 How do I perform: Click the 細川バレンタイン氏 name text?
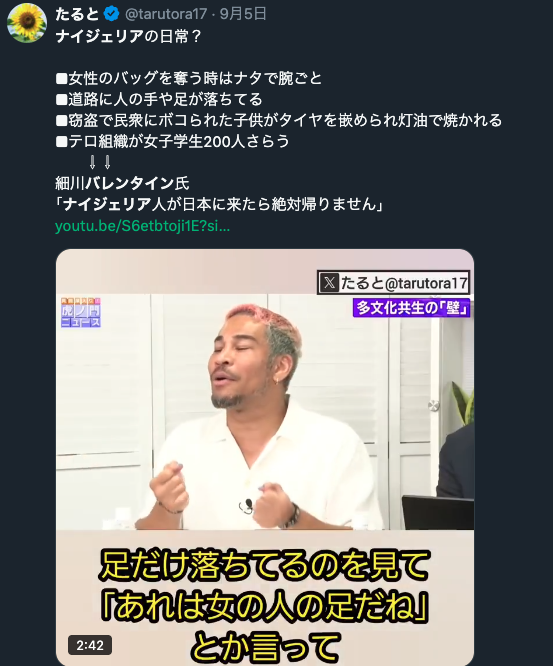pyautogui.click(x=122, y=183)
